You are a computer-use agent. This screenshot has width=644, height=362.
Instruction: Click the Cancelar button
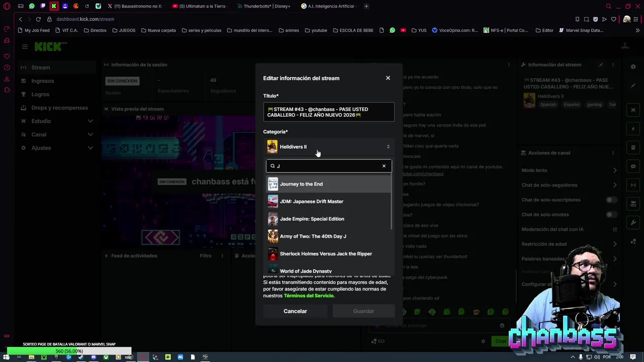click(x=295, y=311)
